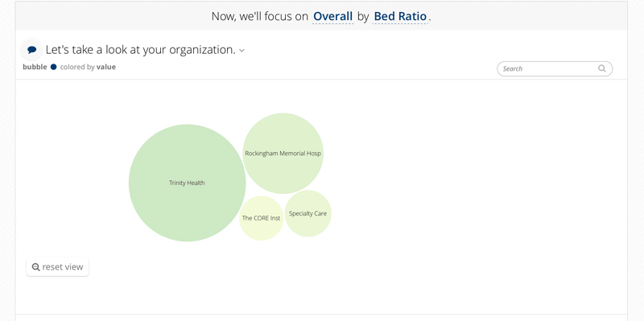
Task: Select the CORE Inst bubble
Action: (x=261, y=218)
